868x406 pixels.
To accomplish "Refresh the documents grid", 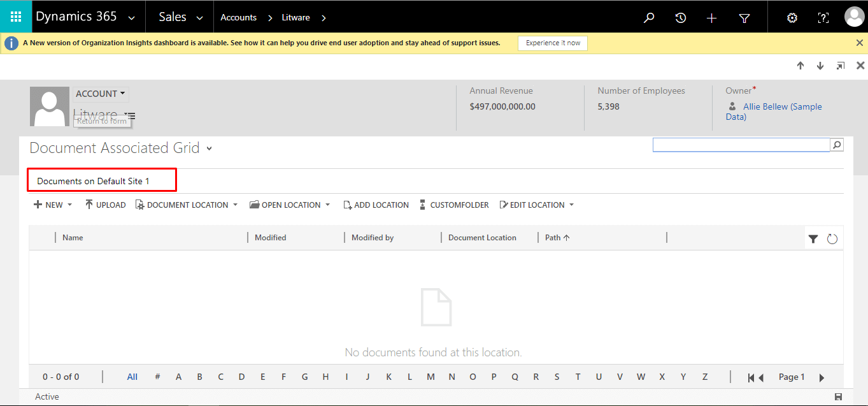I will tap(832, 239).
